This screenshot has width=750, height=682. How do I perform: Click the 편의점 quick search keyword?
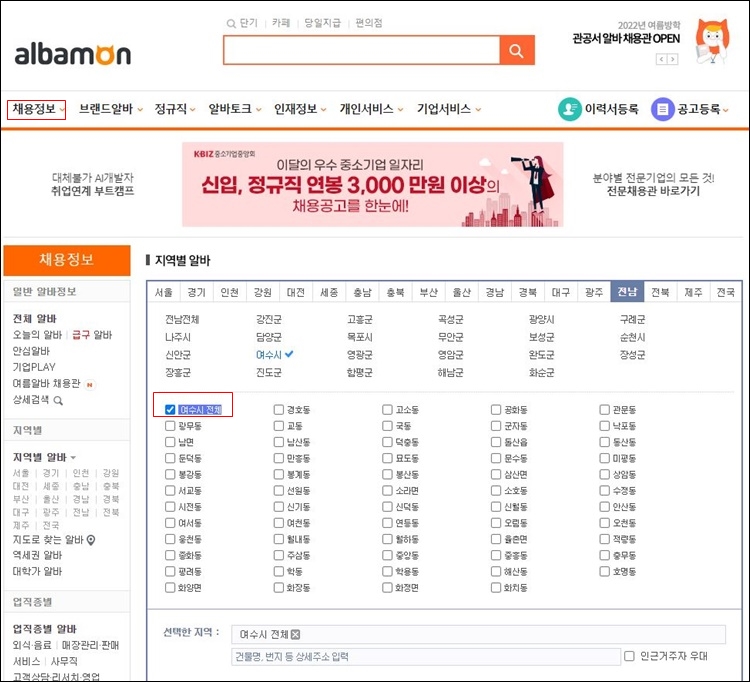369,23
